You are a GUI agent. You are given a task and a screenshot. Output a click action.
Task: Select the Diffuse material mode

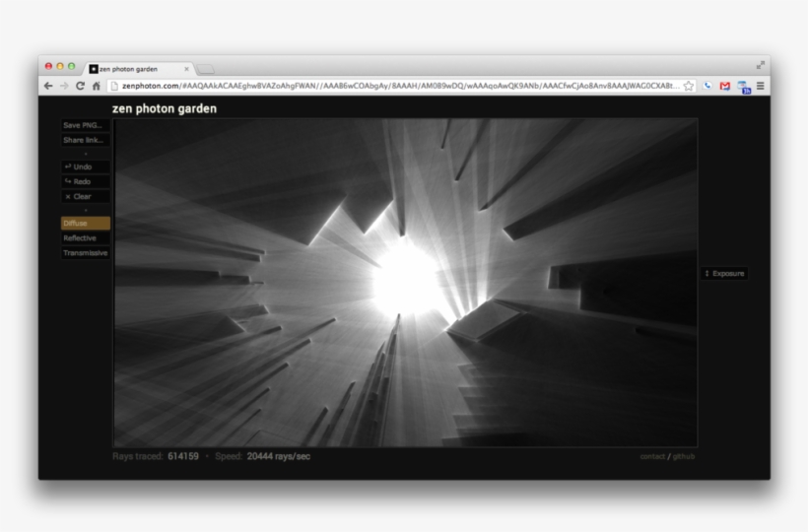click(86, 224)
